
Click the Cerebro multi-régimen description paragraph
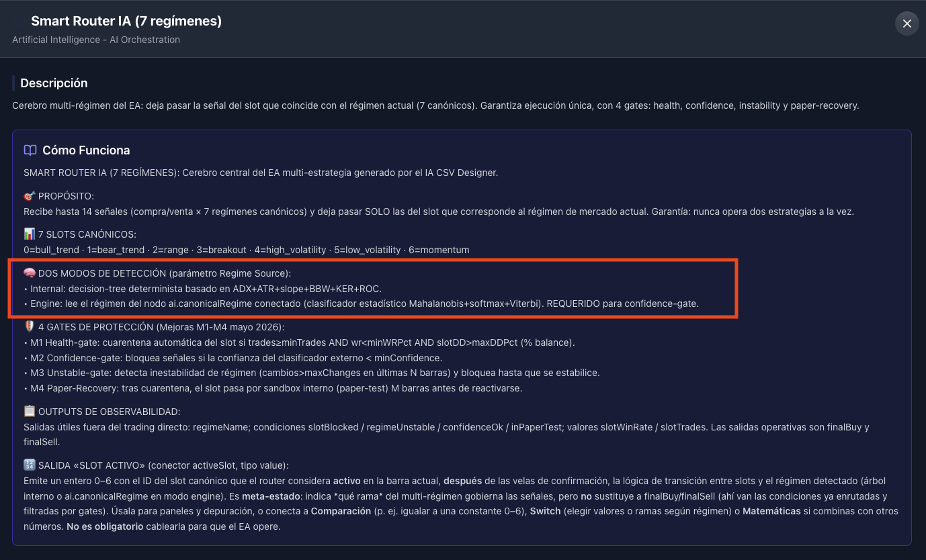coord(435,105)
